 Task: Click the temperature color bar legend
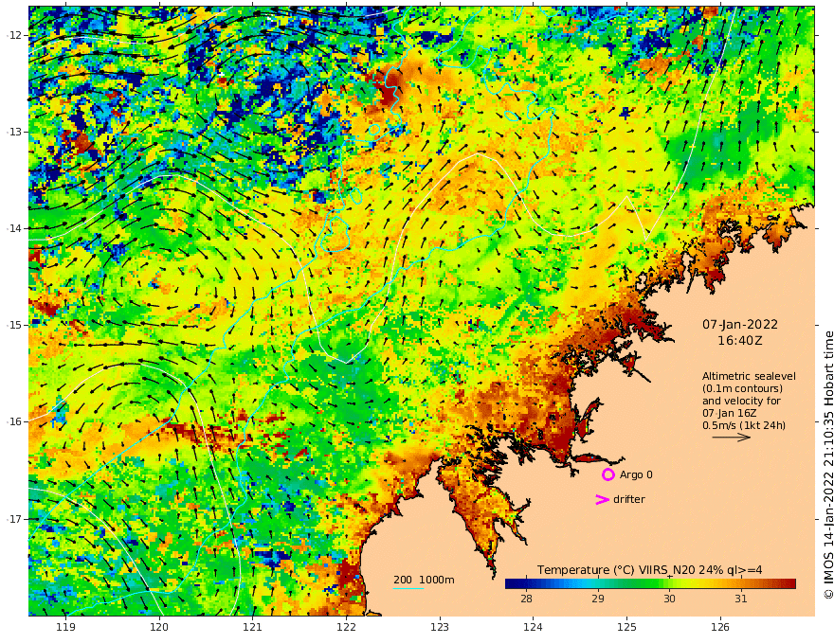650,583
